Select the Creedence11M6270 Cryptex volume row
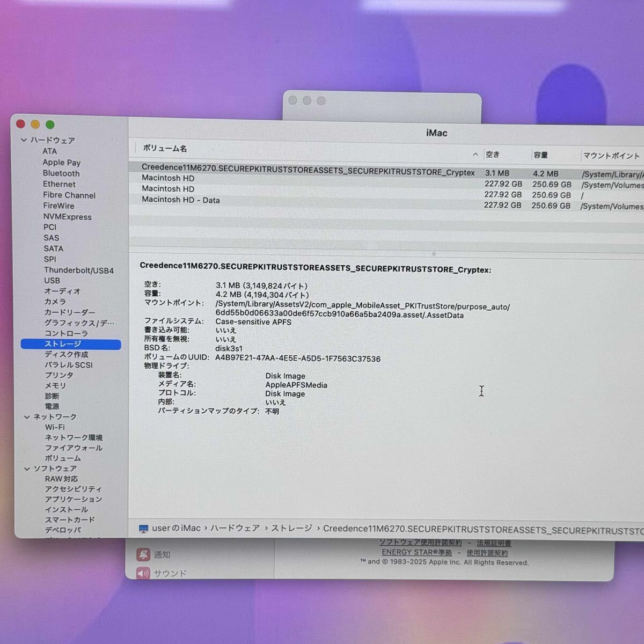The image size is (644, 644). [386, 172]
